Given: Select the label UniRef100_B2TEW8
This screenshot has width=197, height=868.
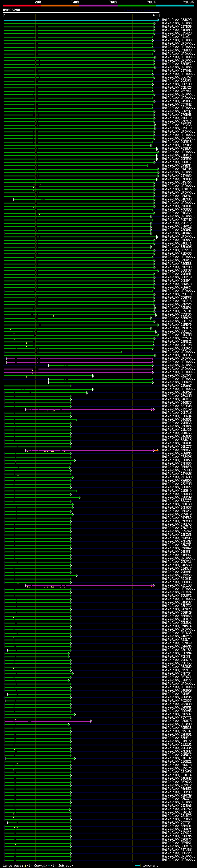Looking at the screenshot, I should pos(177,406).
